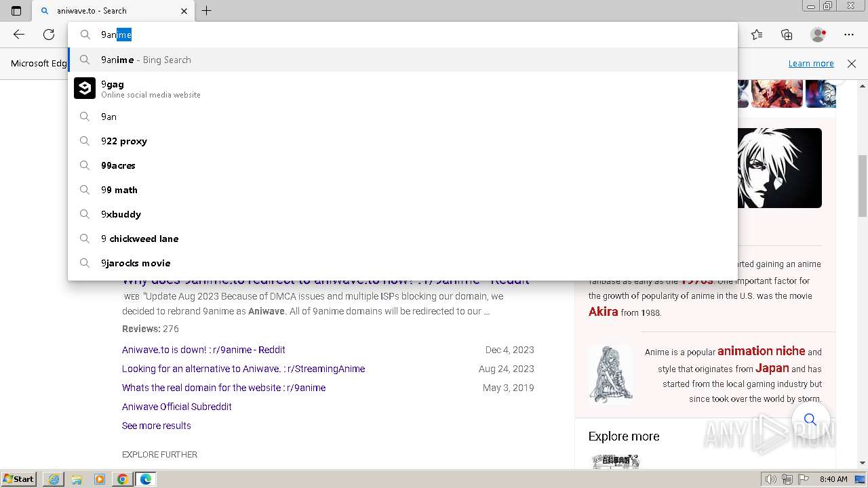Select the '99 math' suggestion
The width and height of the screenshot is (868, 488).
tap(403, 190)
